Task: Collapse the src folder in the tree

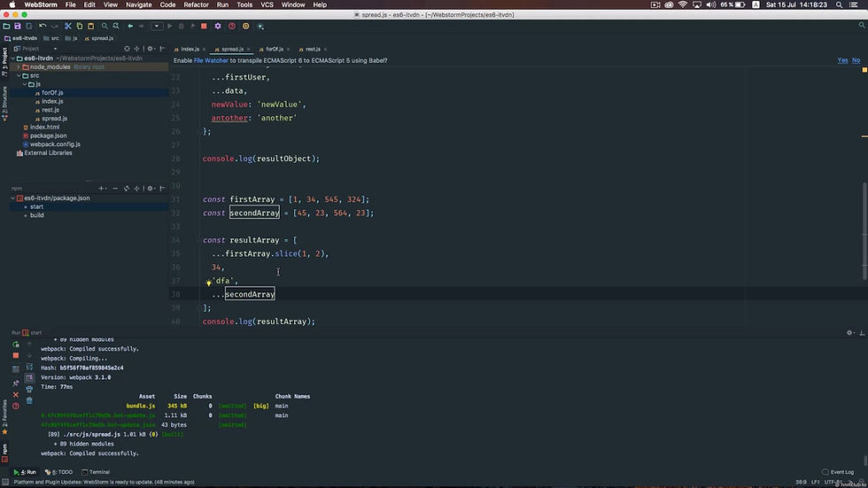Action: [19, 75]
